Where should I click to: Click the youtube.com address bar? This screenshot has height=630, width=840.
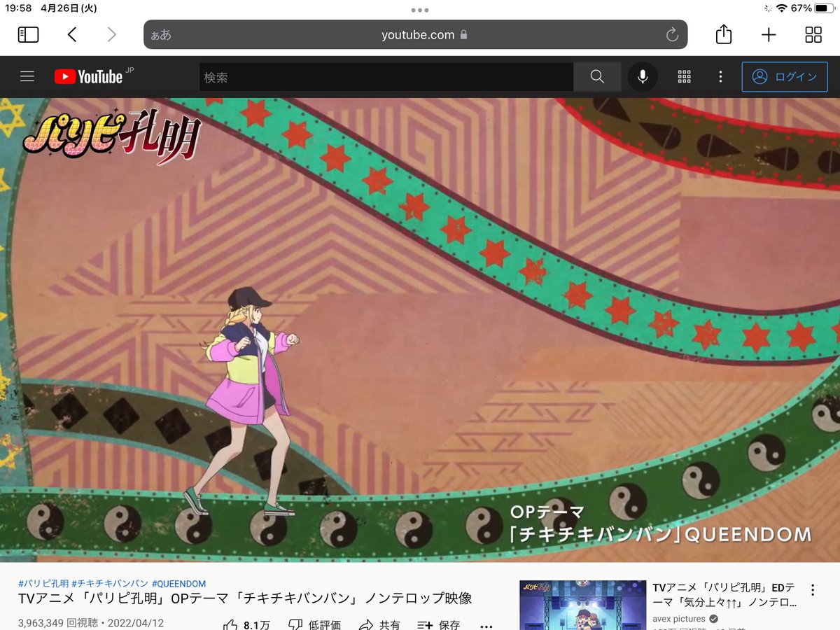[x=416, y=34]
